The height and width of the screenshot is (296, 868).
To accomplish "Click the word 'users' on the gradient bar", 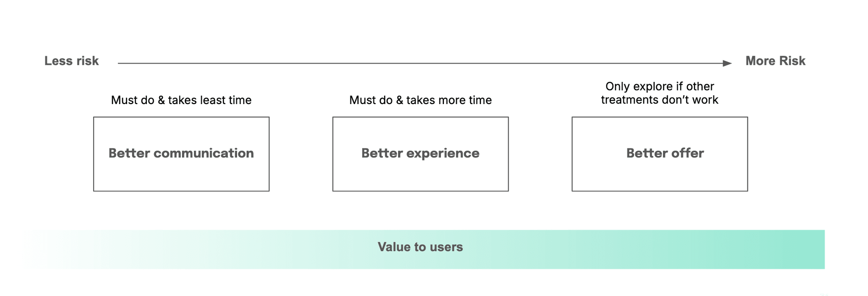I will pyautogui.click(x=446, y=247).
